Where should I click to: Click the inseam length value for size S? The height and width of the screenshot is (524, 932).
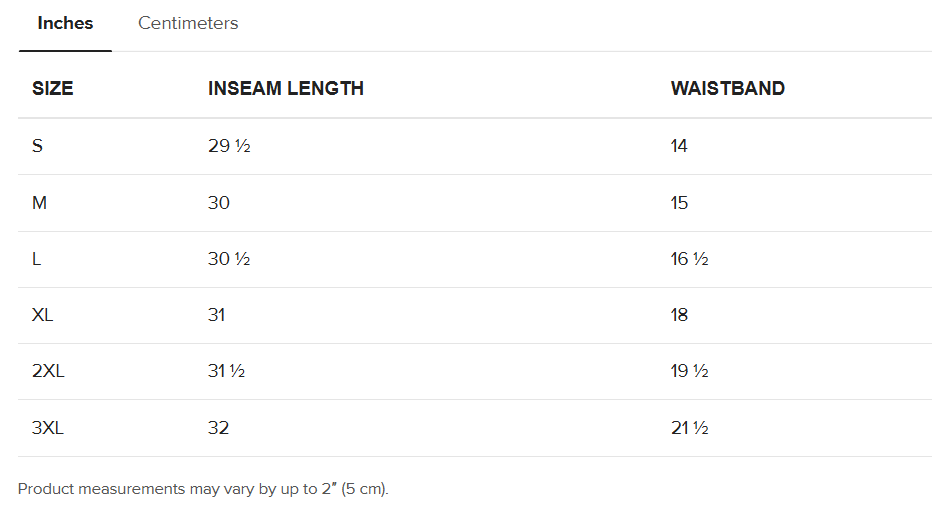[x=229, y=146]
